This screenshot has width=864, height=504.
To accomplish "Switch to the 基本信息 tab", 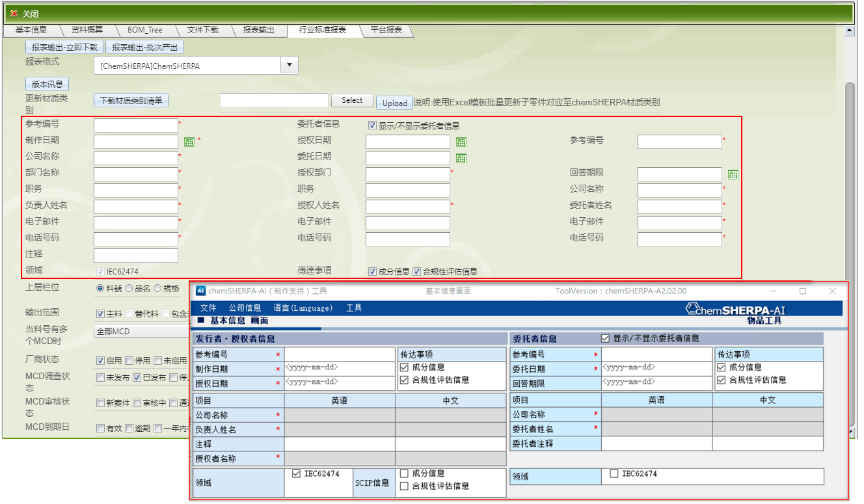I will (31, 31).
